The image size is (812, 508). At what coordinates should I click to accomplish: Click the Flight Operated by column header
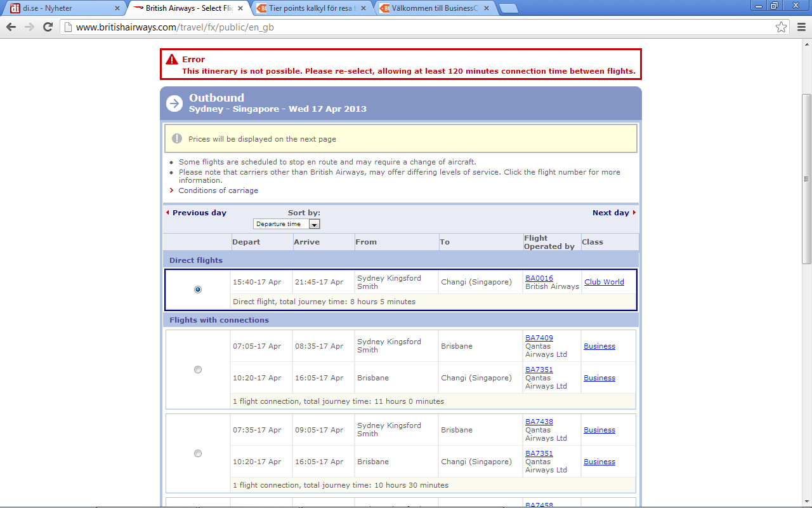549,242
